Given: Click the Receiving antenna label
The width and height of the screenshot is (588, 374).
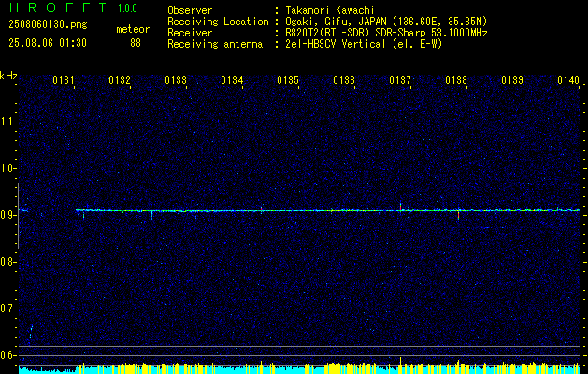Looking at the screenshot, I should (215, 44).
